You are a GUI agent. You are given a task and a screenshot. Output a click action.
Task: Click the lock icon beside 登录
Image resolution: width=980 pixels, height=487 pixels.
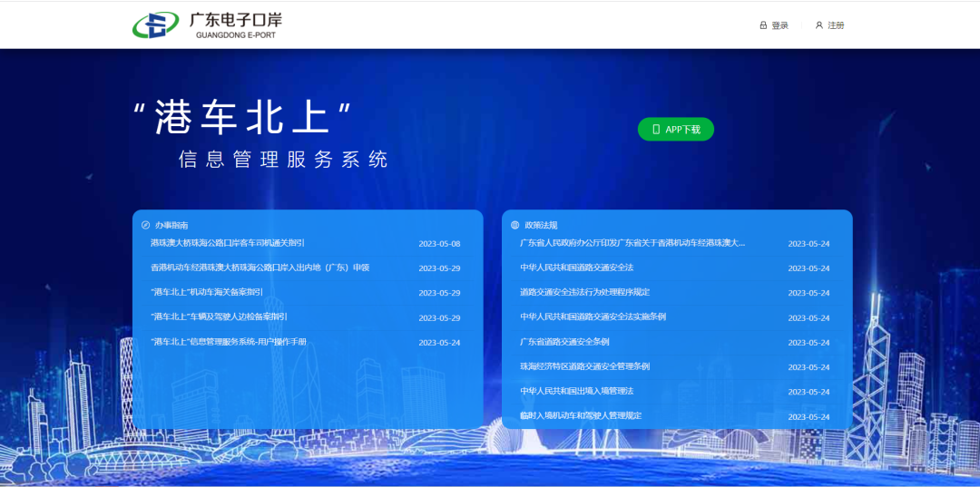click(763, 25)
